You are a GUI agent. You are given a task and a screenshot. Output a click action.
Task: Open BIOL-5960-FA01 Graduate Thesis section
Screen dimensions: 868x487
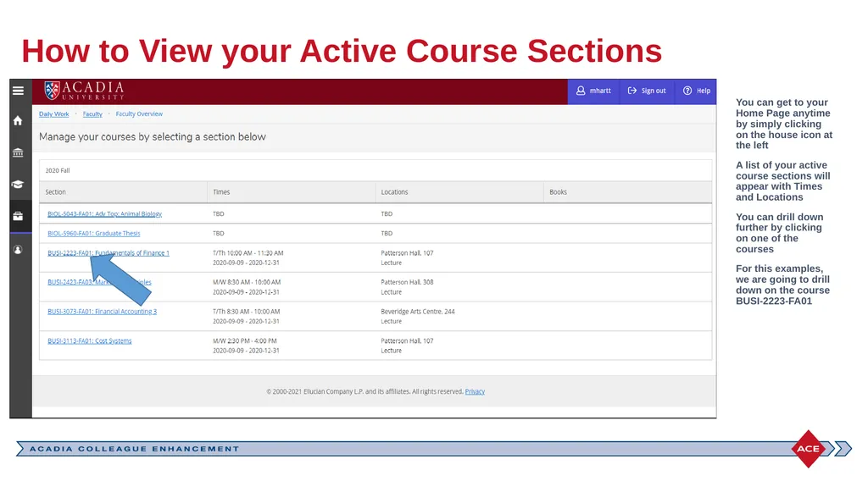(93, 234)
